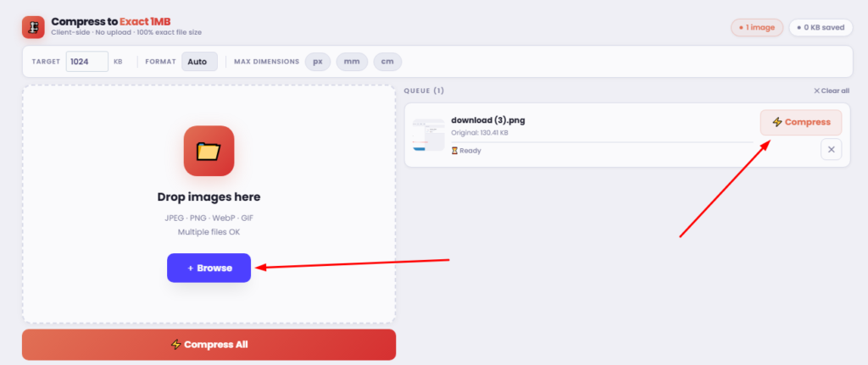The width and height of the screenshot is (868, 365).
Task: Click the lightning icon on Compress All
Action: (176, 345)
